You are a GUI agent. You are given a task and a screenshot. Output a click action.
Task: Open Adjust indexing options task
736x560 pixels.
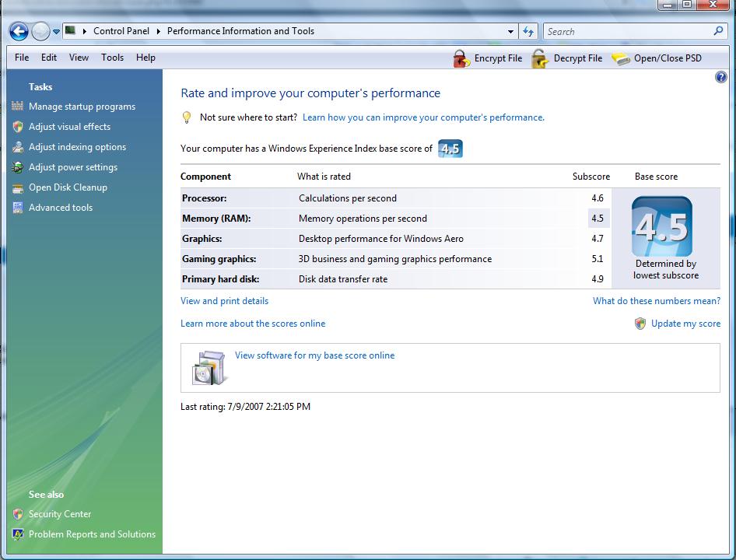(x=77, y=147)
